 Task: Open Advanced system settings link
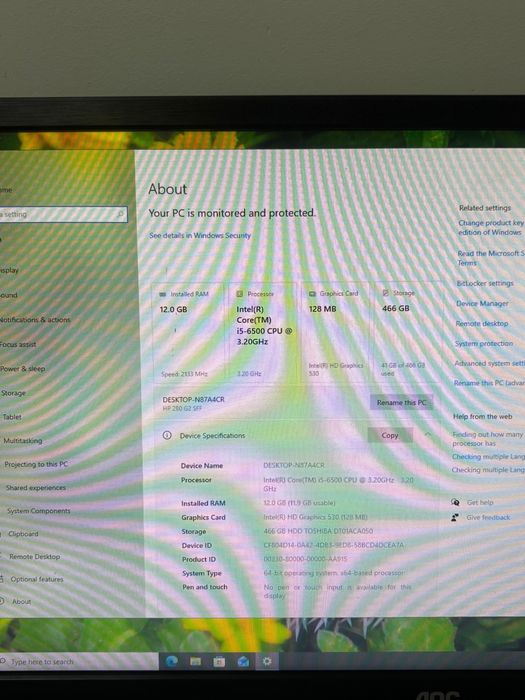[489, 363]
